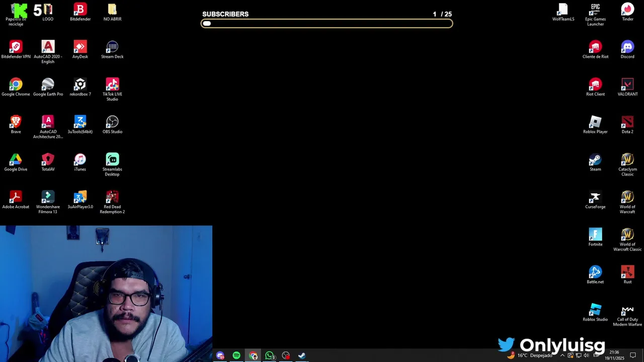Launch Riot Client shortcut

[595, 87]
